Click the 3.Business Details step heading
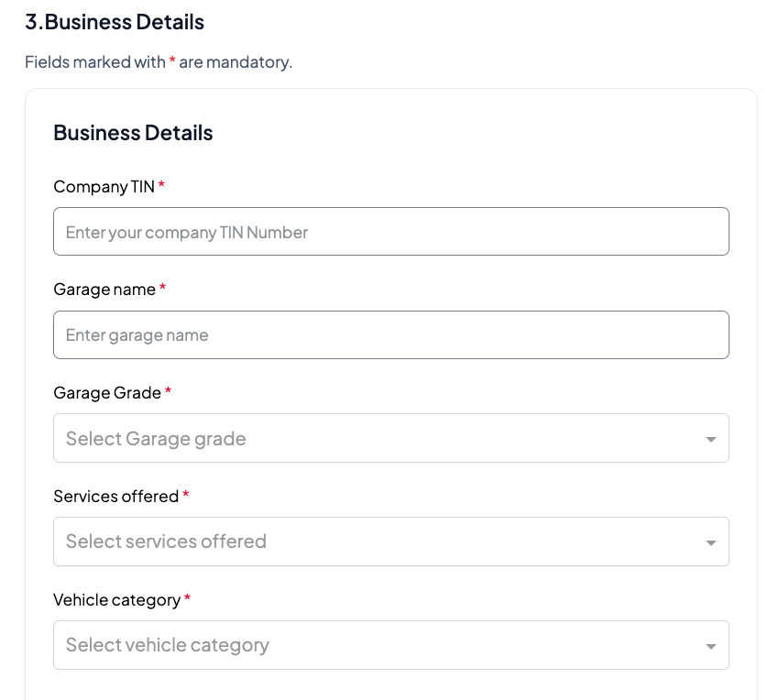 point(115,22)
